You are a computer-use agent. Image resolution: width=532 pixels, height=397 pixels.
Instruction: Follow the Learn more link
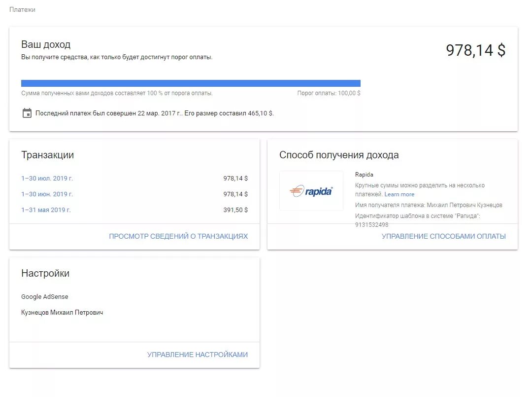[x=399, y=194]
